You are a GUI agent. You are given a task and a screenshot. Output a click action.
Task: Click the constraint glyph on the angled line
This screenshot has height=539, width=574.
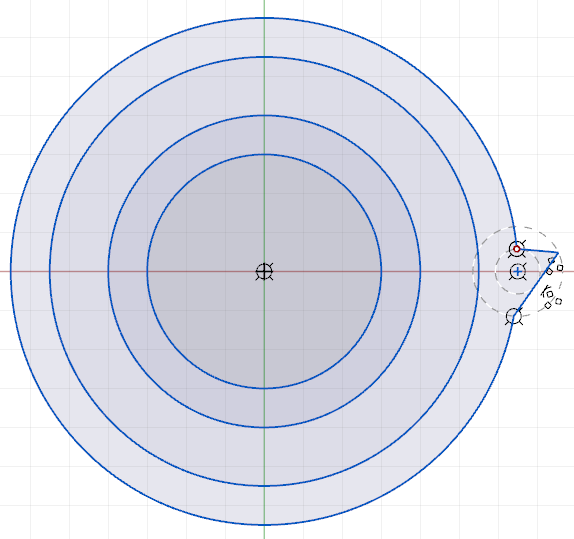click(549, 272)
